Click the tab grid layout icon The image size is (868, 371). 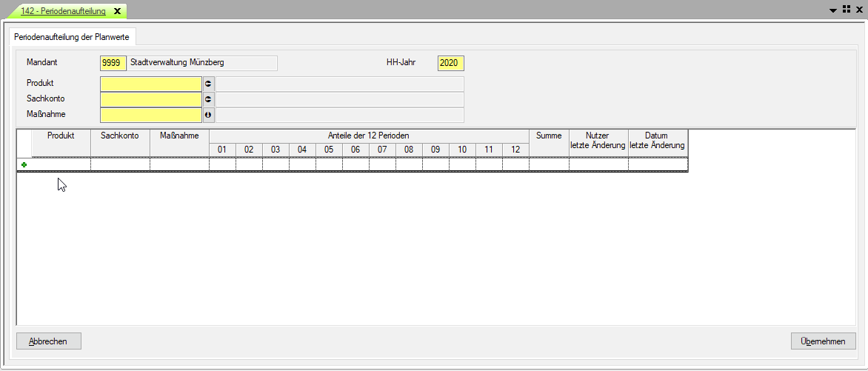pyautogui.click(x=847, y=10)
